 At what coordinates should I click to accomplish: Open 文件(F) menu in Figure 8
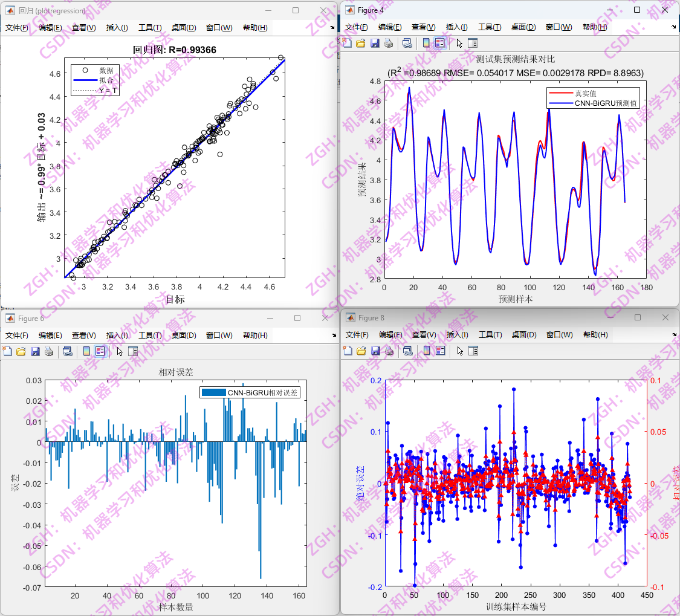tap(357, 335)
